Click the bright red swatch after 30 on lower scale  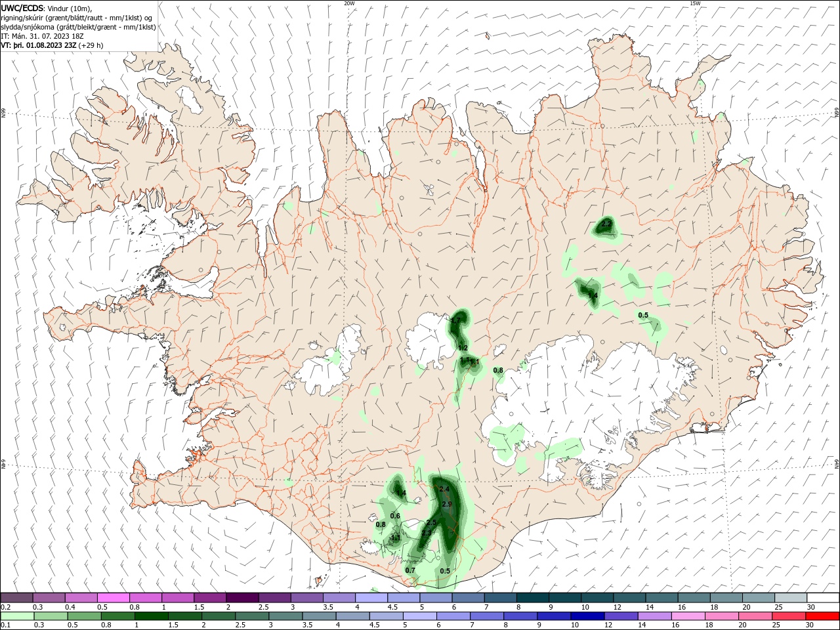[823, 616]
